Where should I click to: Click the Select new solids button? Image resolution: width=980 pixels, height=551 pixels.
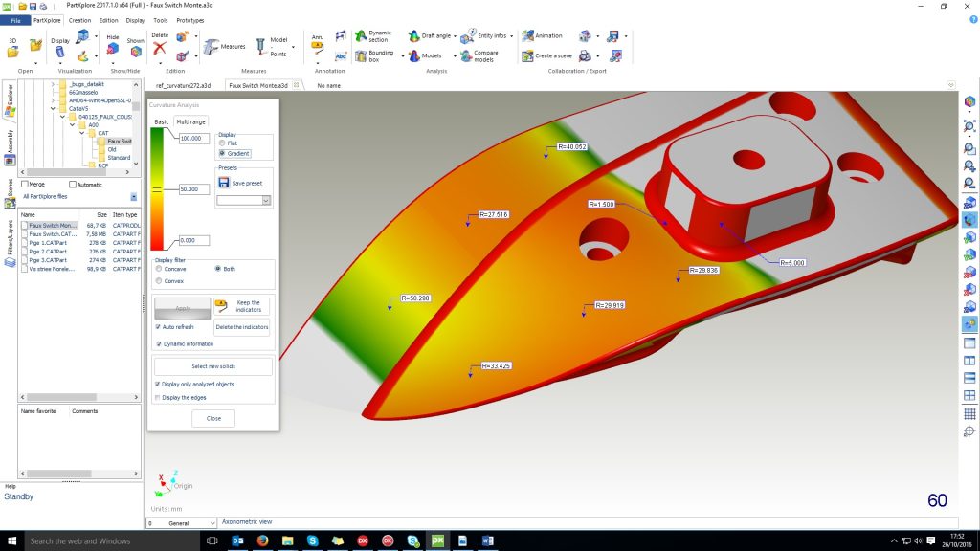pos(213,366)
